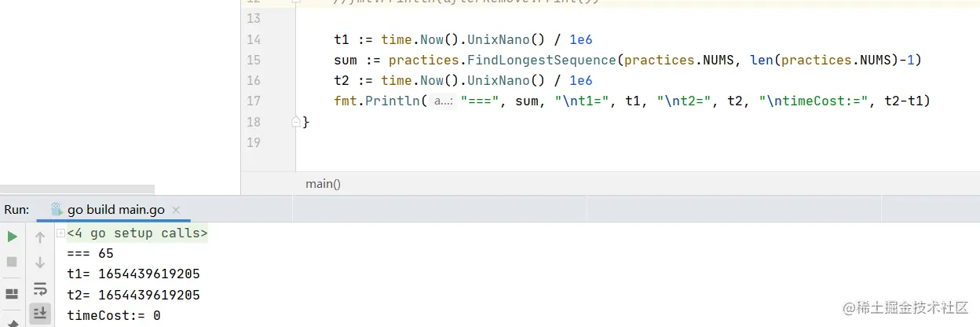Click the '1e6' constant on line 14

pos(581,39)
